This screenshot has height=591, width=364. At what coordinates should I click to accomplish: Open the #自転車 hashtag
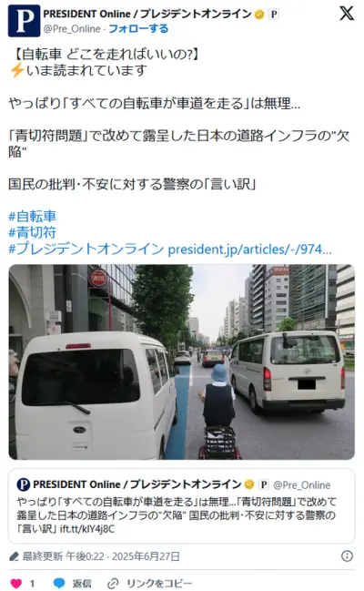(x=33, y=217)
